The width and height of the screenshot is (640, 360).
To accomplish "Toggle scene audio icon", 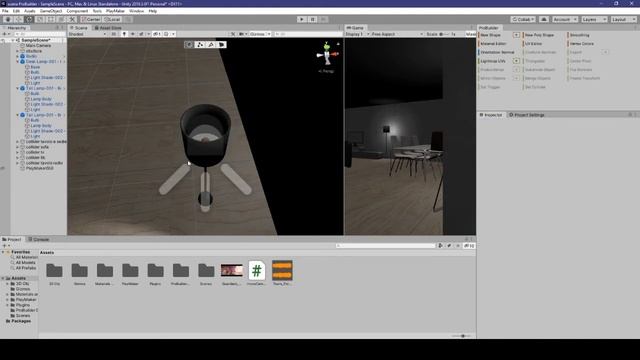I will (x=133, y=34).
